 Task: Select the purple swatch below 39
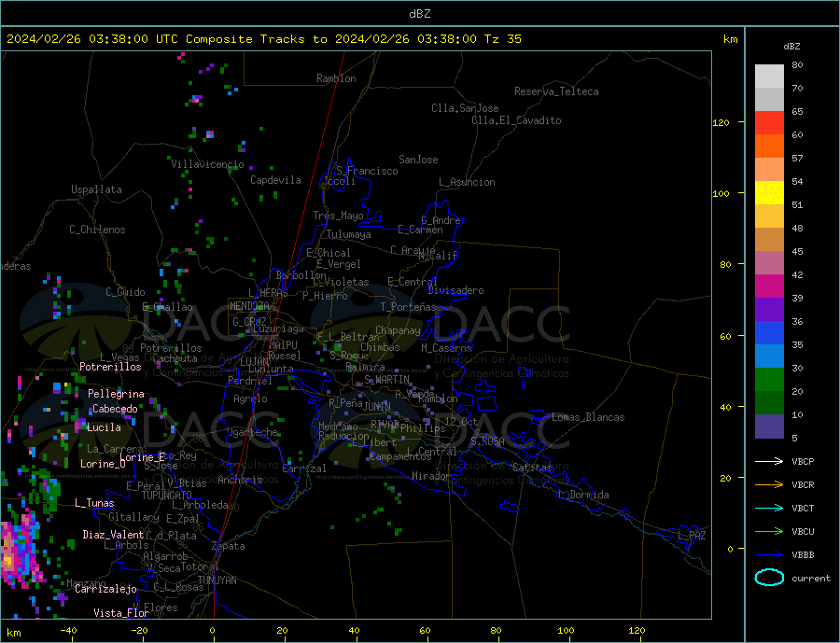769,310
